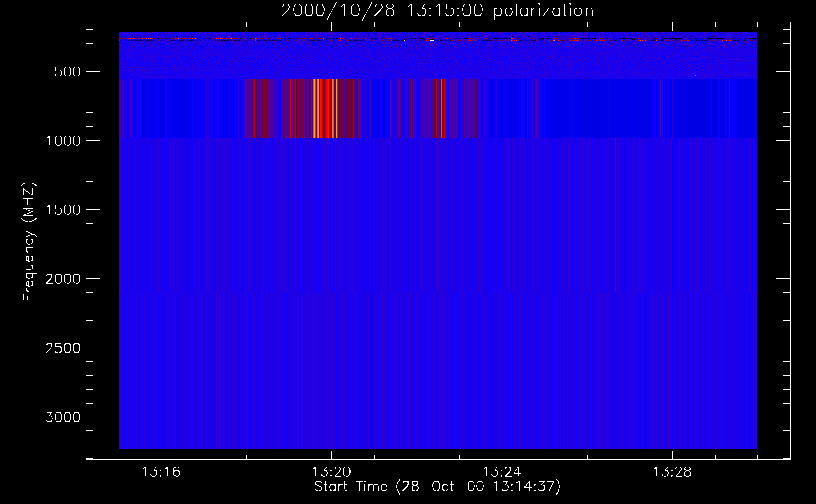Viewport: 816px width, 504px height.
Task: Click the 13:28 time tick label
Action: 672,472
